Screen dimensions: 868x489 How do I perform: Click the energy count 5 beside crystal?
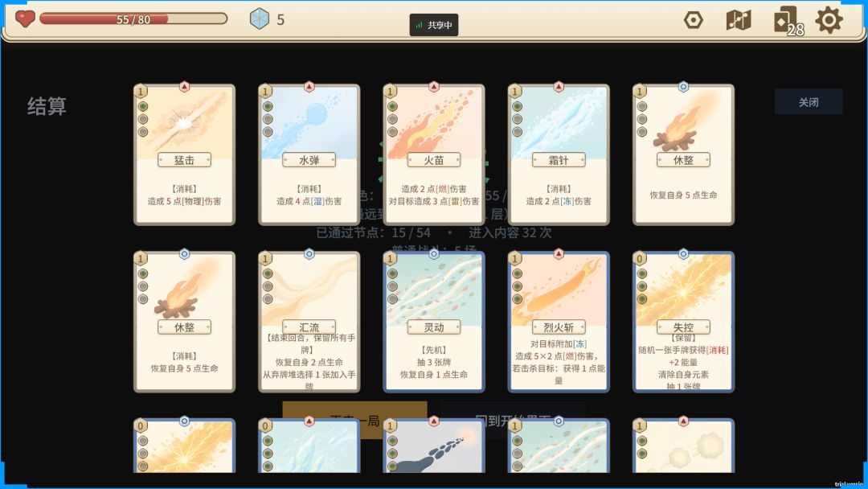pyautogui.click(x=280, y=20)
